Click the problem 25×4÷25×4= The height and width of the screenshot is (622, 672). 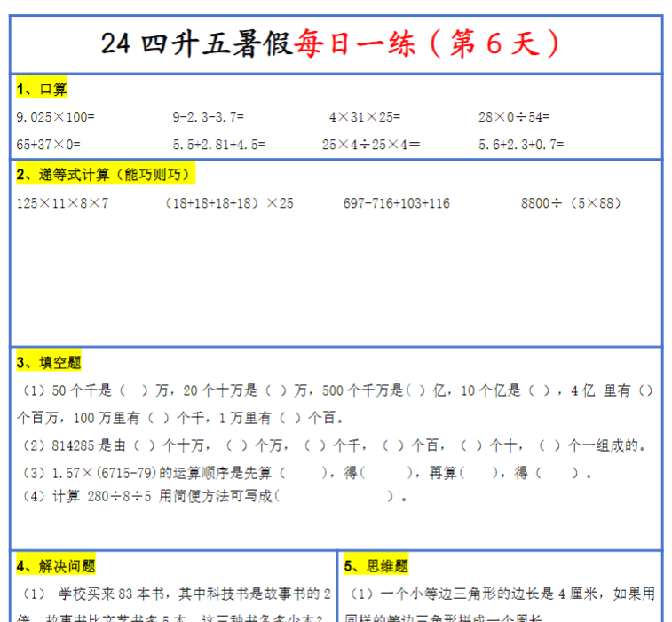[x=371, y=144]
